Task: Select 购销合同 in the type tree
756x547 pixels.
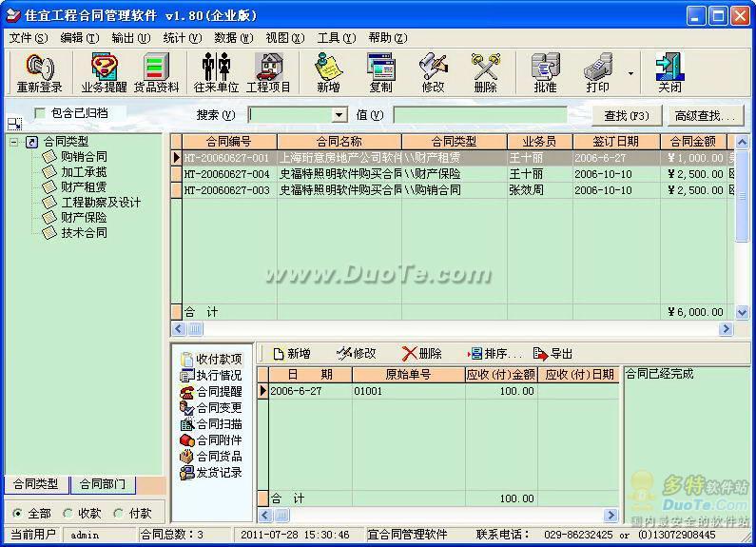Action: point(84,156)
